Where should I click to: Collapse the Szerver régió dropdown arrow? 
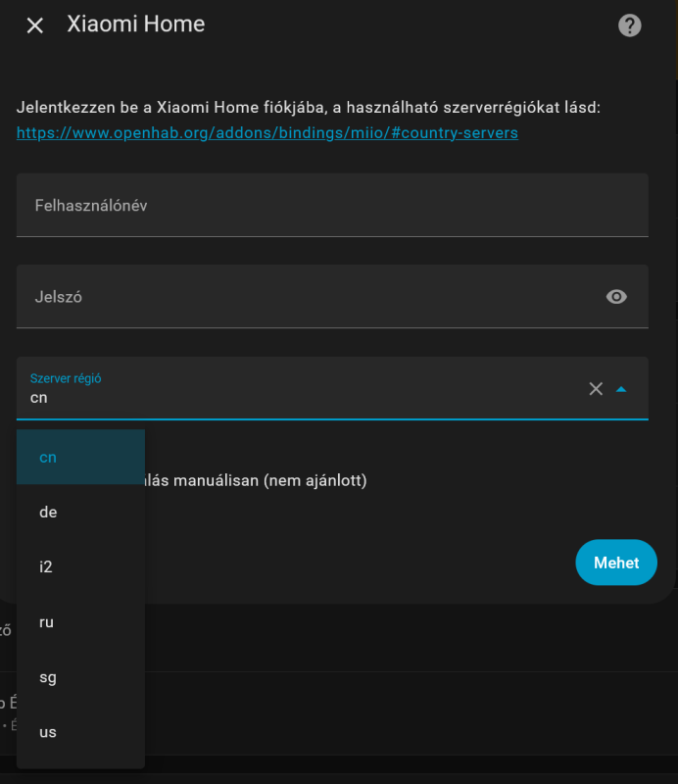[621, 389]
